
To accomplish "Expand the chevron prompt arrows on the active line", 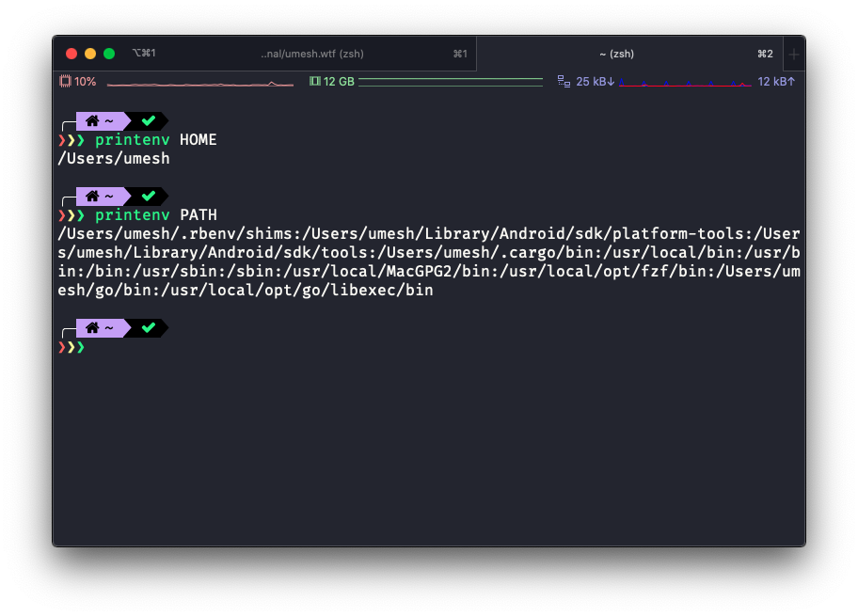I will pos(69,346).
